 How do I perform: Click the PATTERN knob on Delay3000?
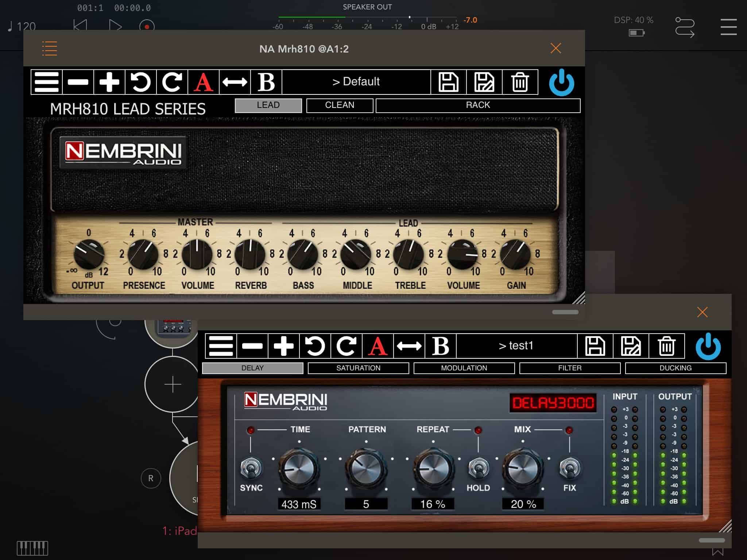click(366, 468)
